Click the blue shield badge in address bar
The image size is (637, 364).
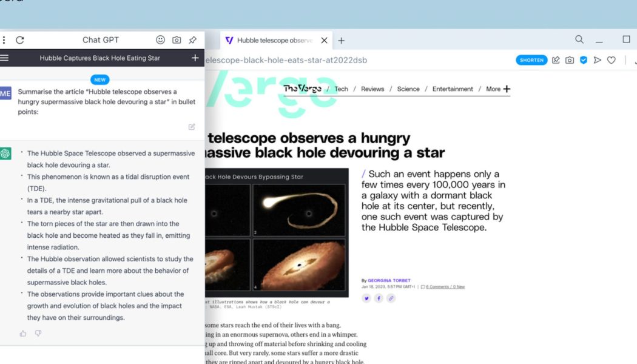(x=583, y=60)
